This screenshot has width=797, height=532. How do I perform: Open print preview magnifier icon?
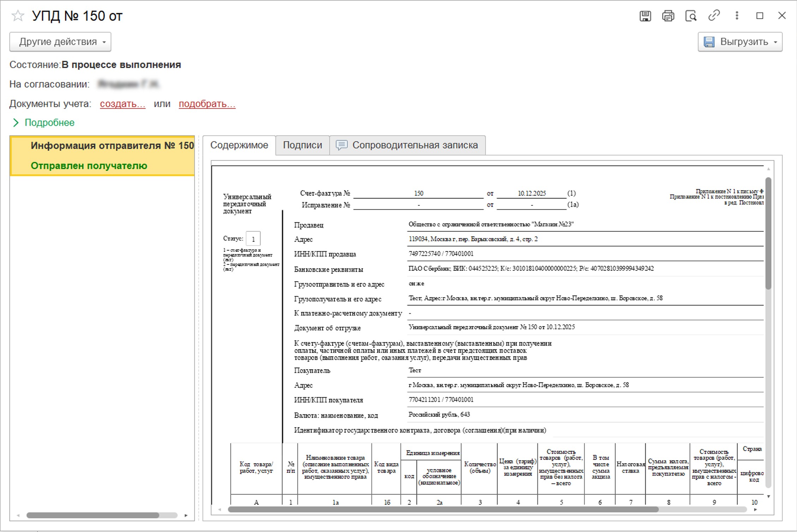[x=691, y=16]
